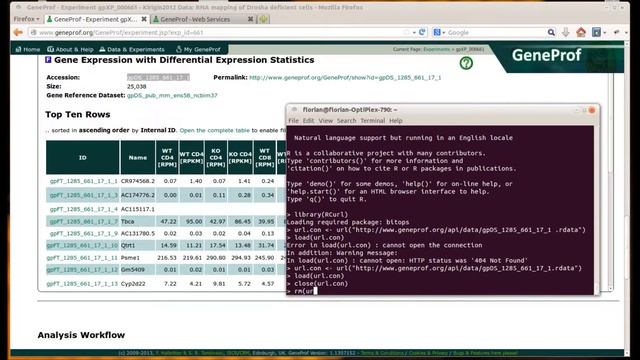Click the WT CD4 [RPM] column header
The height and width of the screenshot is (360, 640).
(167, 158)
